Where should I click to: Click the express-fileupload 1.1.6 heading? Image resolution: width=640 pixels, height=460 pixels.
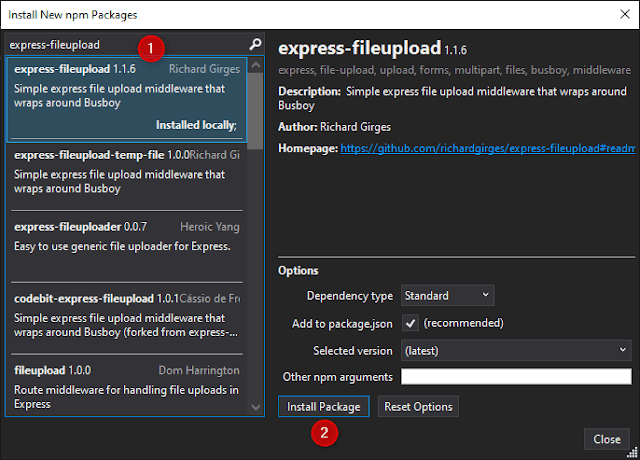pos(372,48)
